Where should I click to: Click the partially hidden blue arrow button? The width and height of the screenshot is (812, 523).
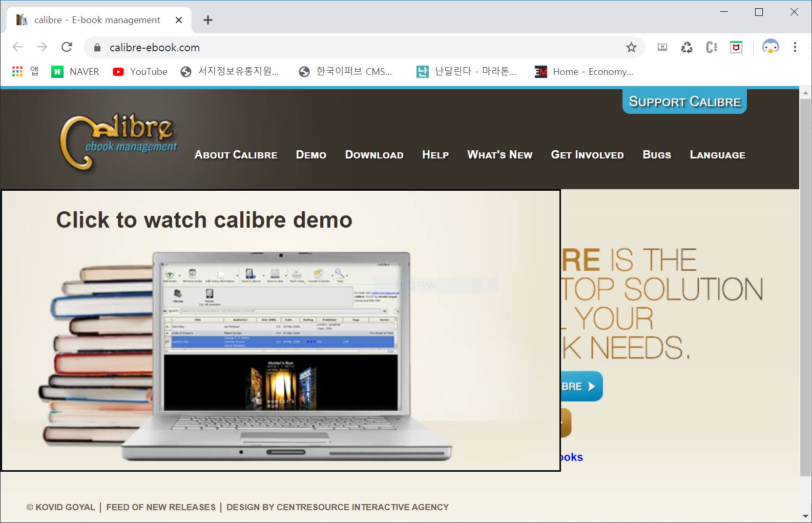(x=582, y=386)
